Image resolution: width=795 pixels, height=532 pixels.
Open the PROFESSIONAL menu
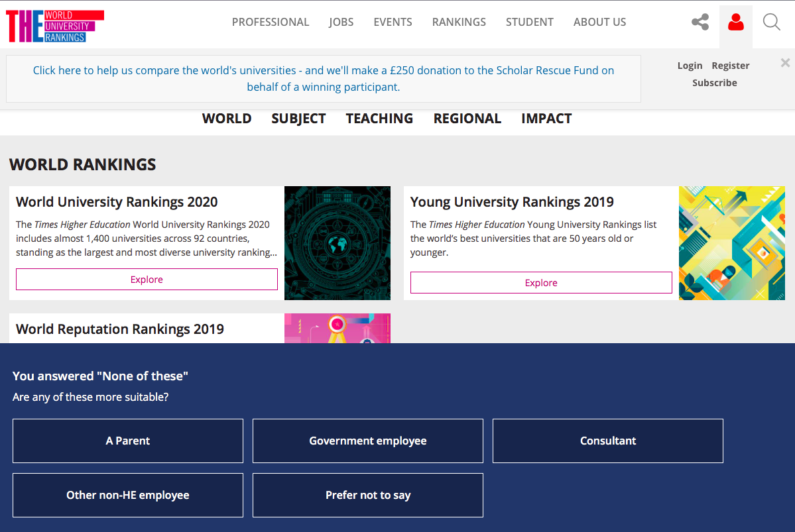[271, 23]
